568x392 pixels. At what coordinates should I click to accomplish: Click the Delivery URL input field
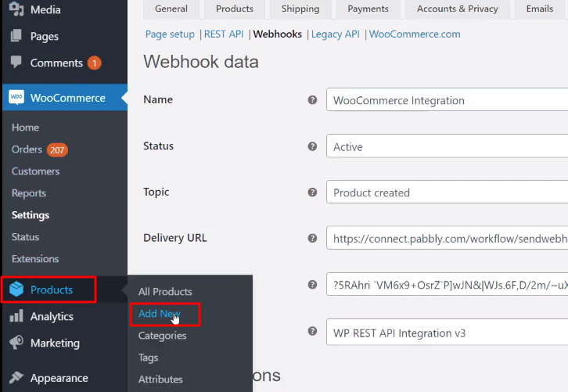coord(447,238)
